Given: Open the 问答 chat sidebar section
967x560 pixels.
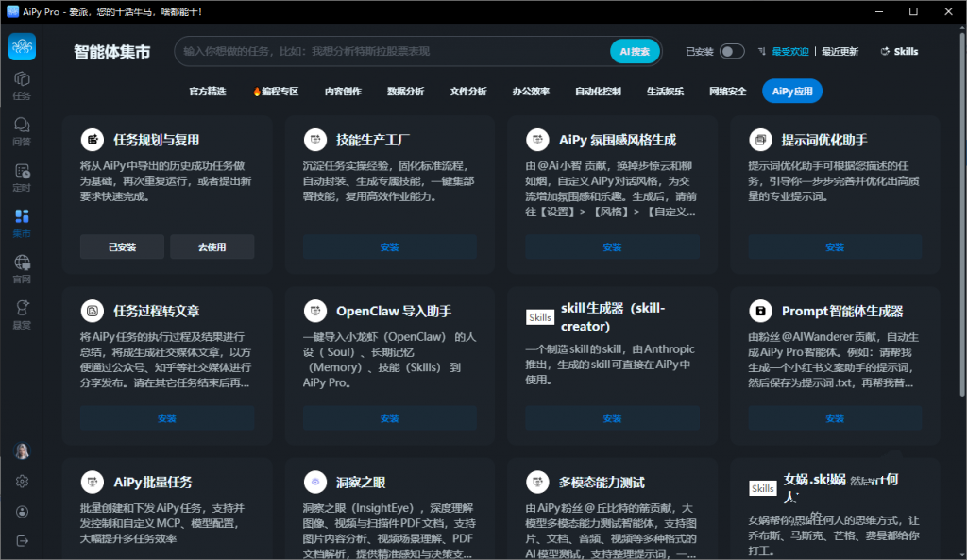Looking at the screenshot, I should [x=23, y=131].
